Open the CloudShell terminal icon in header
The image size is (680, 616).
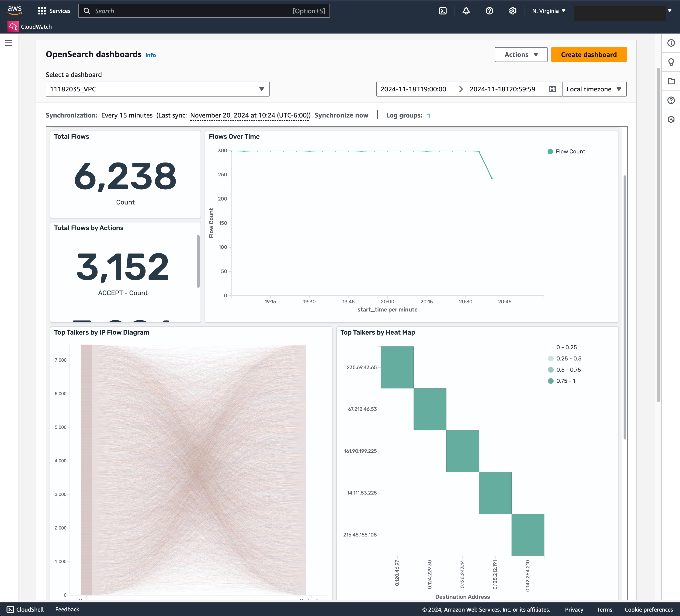click(443, 11)
